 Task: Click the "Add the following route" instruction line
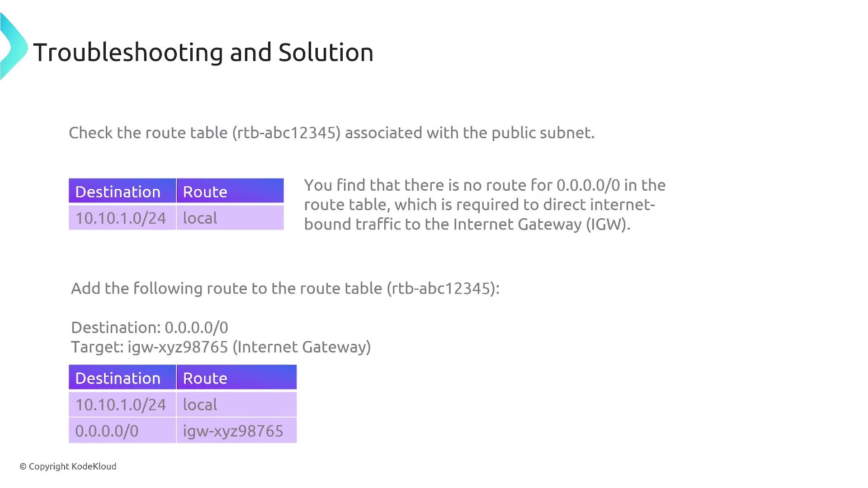pyautogui.click(x=285, y=288)
